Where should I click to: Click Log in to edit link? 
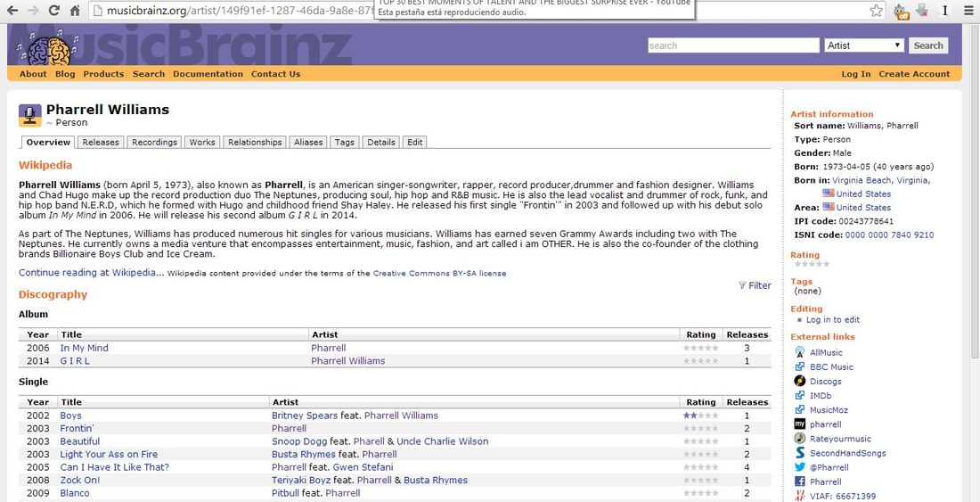tap(832, 319)
